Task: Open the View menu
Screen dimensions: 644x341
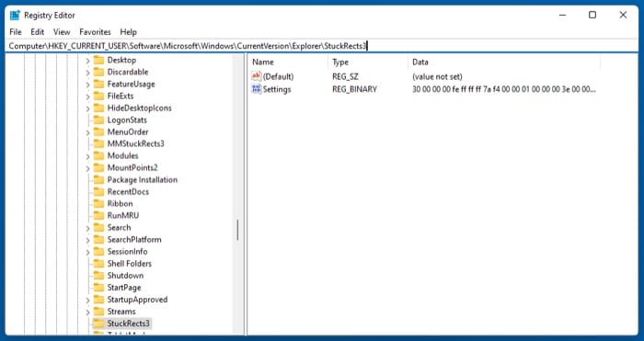Action: [62, 32]
